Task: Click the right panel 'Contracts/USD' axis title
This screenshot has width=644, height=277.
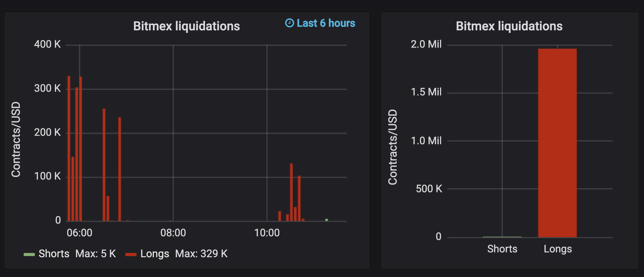Action: point(393,147)
